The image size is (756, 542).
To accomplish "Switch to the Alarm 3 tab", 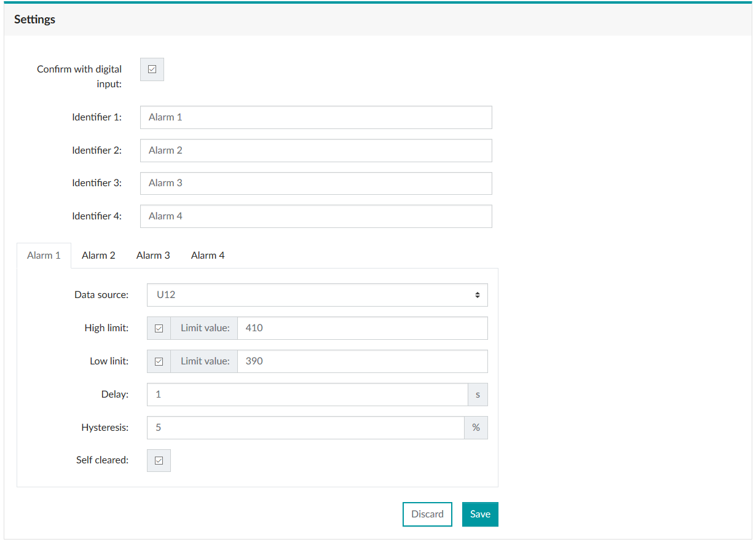I will tap(153, 255).
